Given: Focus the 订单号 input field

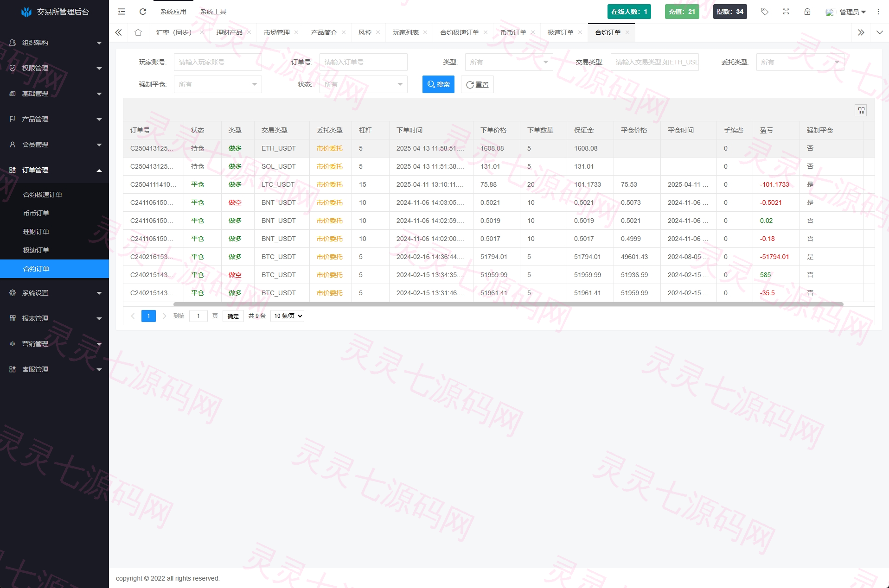Looking at the screenshot, I should [x=364, y=62].
